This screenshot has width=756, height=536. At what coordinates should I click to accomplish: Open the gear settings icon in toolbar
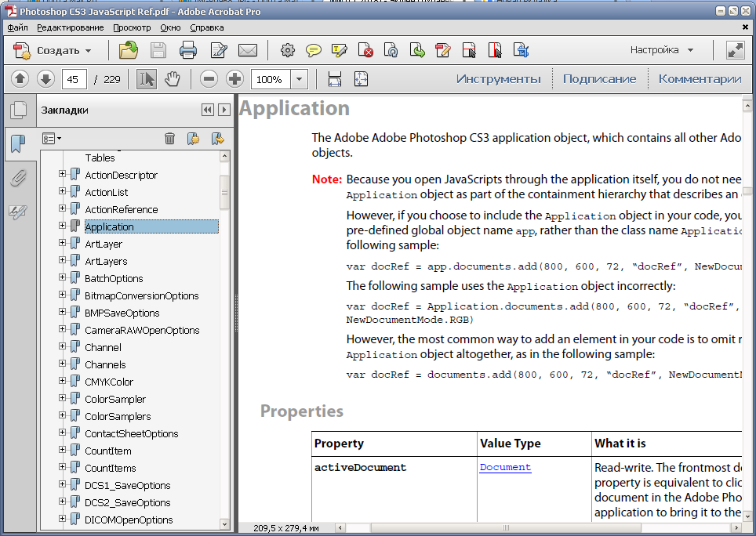287,50
